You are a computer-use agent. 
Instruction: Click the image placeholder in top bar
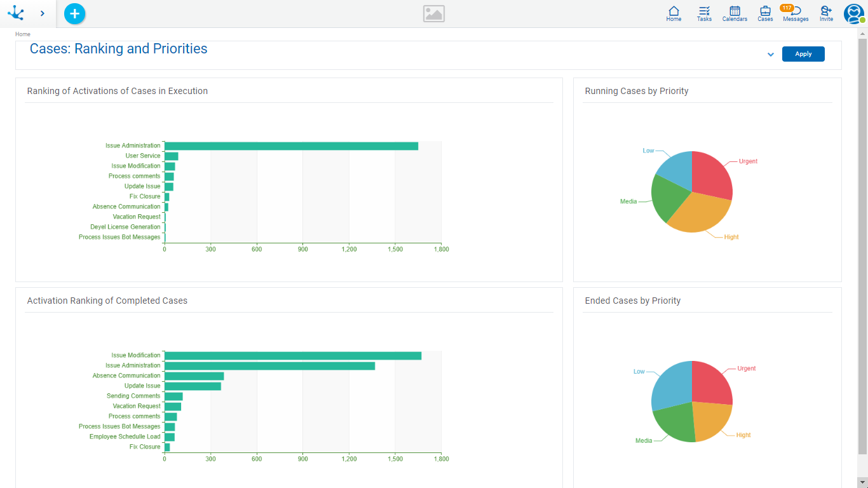click(x=434, y=14)
